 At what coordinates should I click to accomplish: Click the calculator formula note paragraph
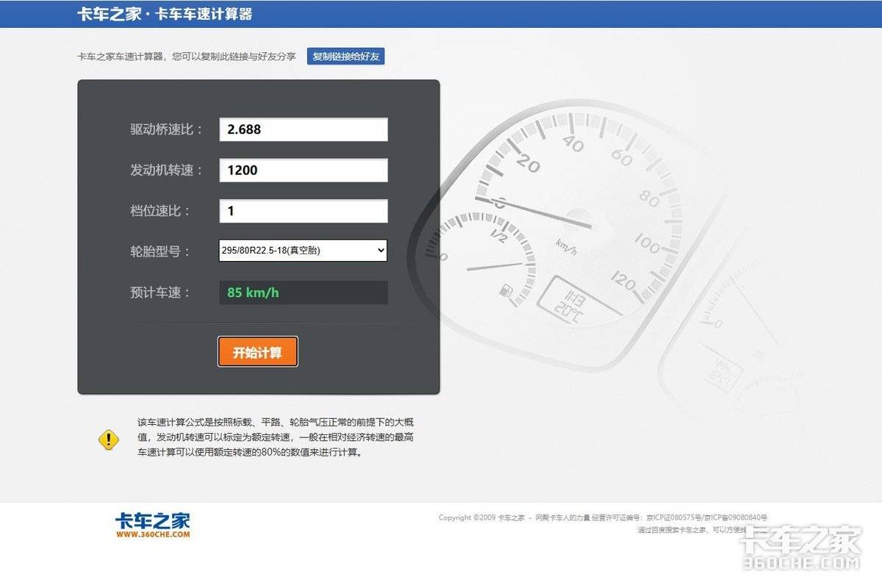click(276, 437)
